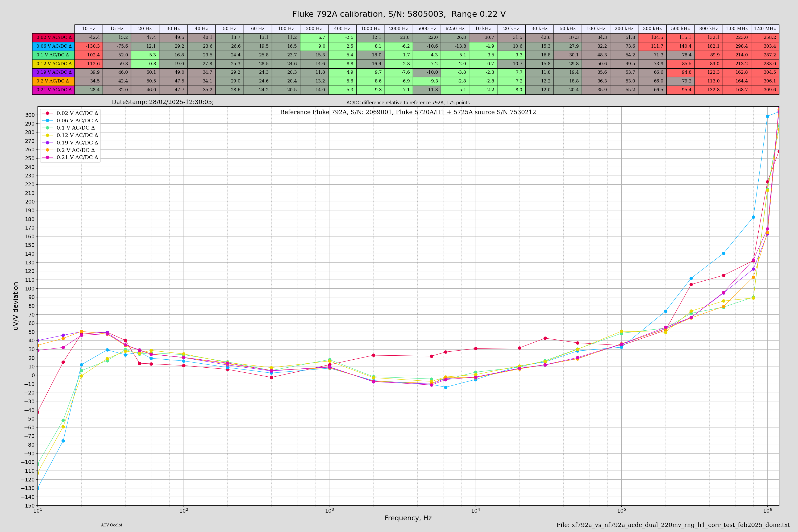Click the 0 tick label on y-axis
The image size is (798, 532).
tap(33, 376)
